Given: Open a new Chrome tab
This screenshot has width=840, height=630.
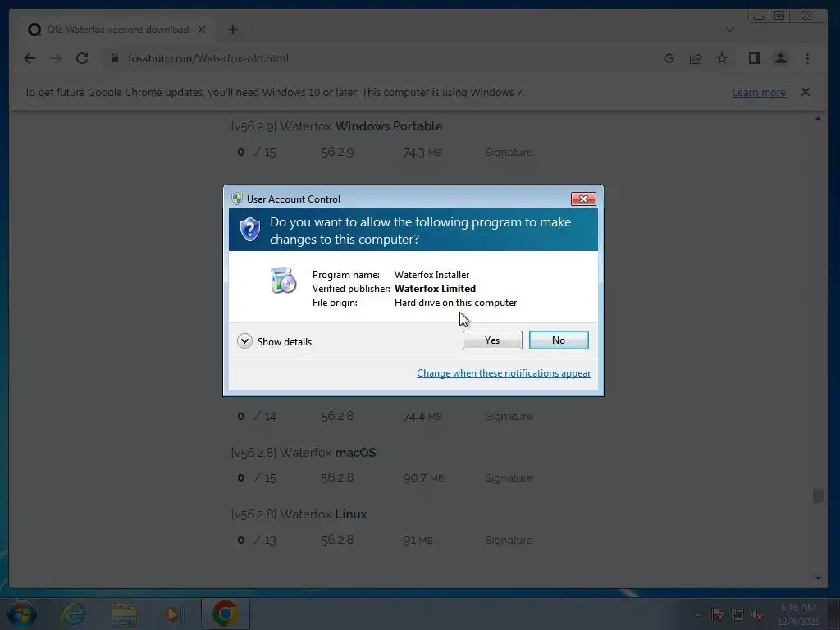Looking at the screenshot, I should click(232, 30).
